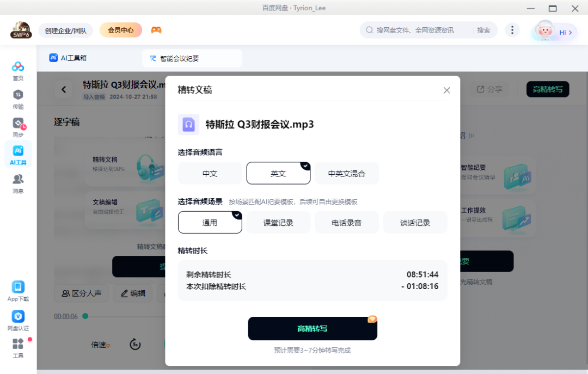The width and height of the screenshot is (588, 374).
Task: Close the 精转文稿 dialog
Action: (446, 90)
